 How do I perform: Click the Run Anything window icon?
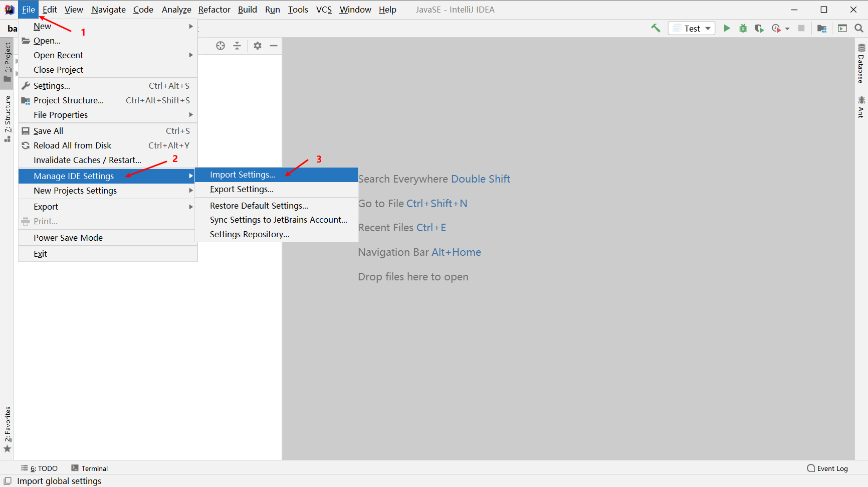[x=842, y=28]
